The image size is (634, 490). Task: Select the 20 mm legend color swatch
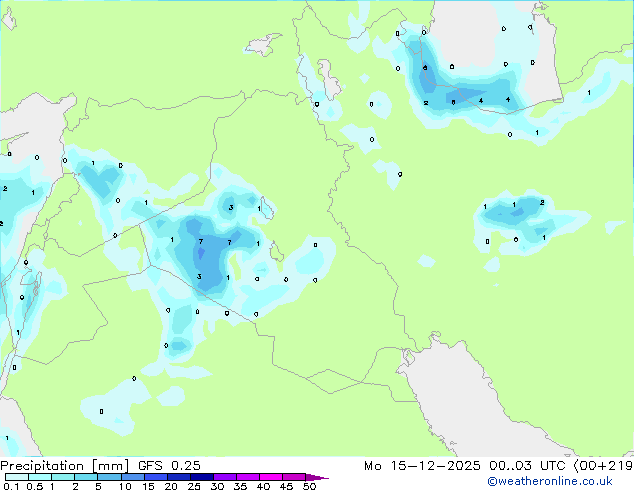click(178, 477)
